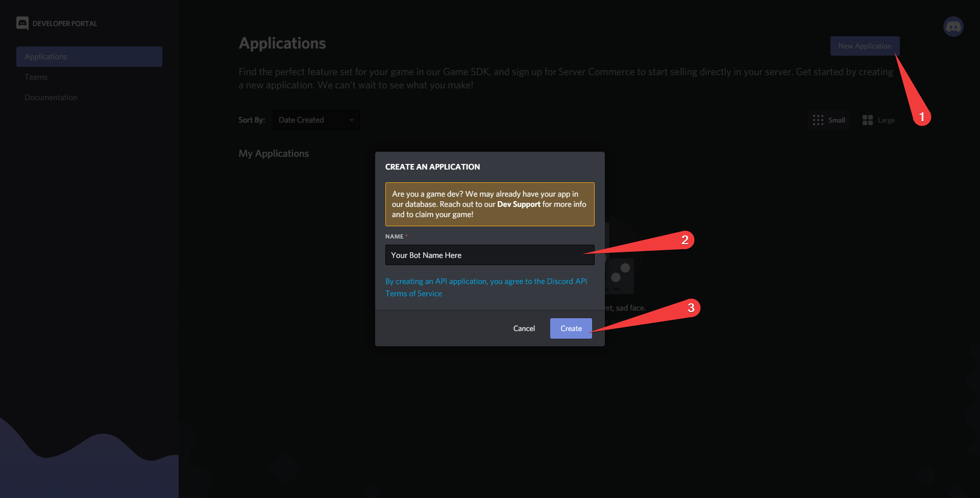Focus the application Name input field
This screenshot has width=980, height=498.
[490, 255]
